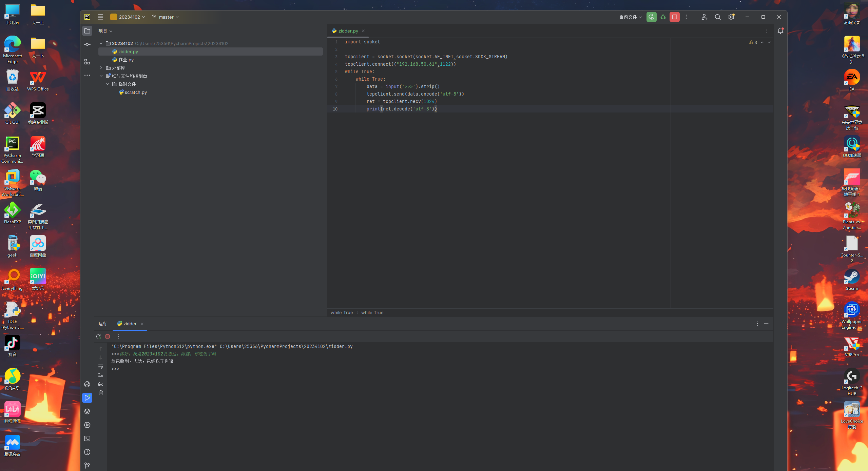Click the Rerun icon in the Run panel

(x=99, y=336)
